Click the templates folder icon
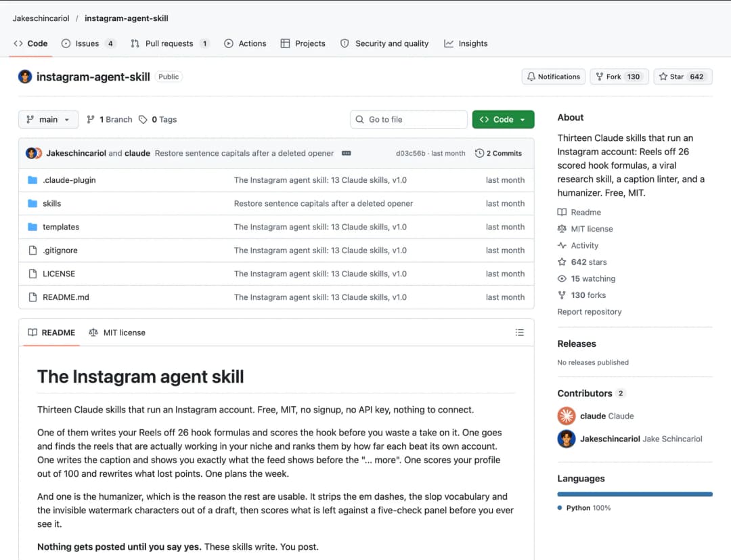Screen dimensions: 731x560 coord(32,227)
